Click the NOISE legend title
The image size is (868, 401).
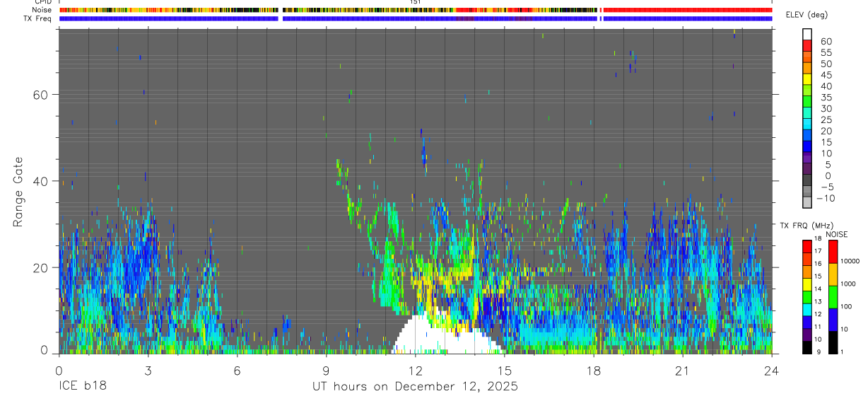coord(836,234)
